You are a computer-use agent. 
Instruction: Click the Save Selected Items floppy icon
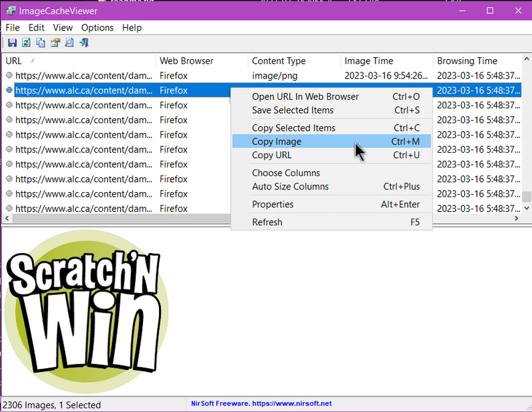pos(12,43)
